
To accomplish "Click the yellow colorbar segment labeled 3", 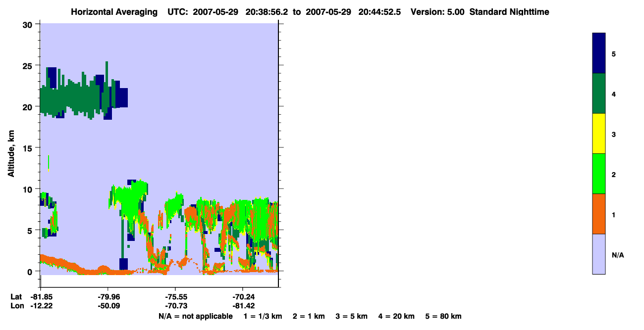I will pyautogui.click(x=599, y=134).
